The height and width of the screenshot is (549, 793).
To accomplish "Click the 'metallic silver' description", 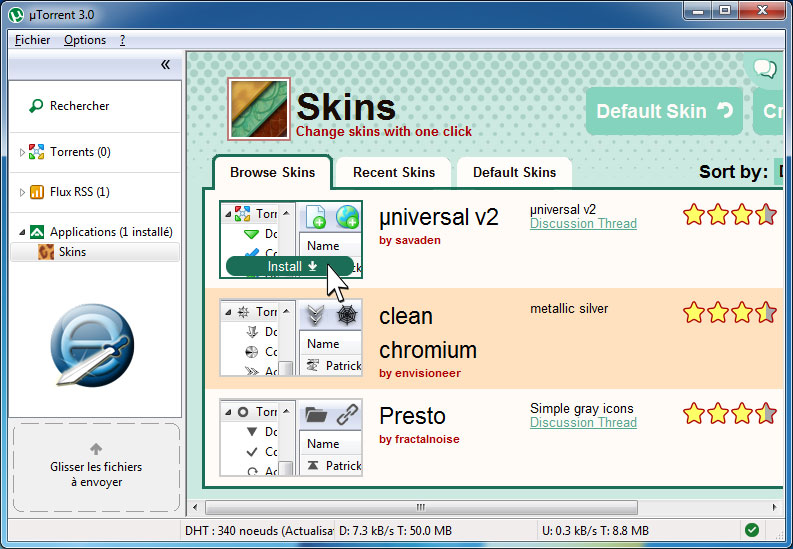I will (569, 308).
